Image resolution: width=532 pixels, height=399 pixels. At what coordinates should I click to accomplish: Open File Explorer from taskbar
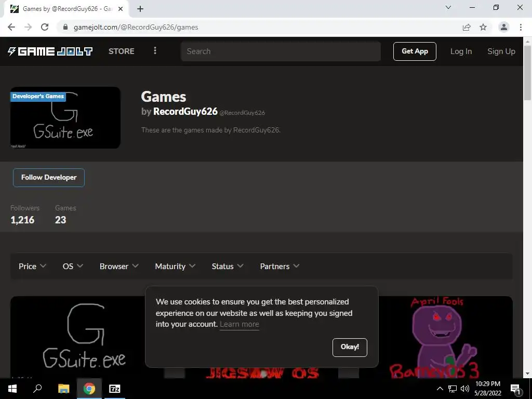tap(63, 389)
